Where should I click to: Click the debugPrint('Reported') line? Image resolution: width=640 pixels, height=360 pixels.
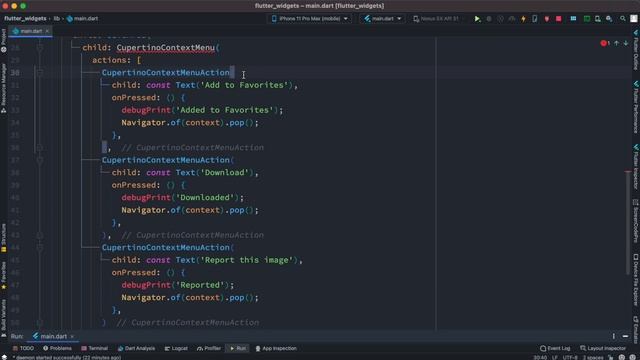(x=178, y=285)
